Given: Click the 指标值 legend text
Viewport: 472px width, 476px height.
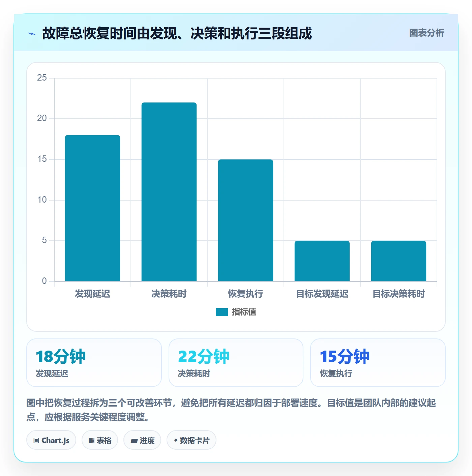Looking at the screenshot, I should (244, 312).
